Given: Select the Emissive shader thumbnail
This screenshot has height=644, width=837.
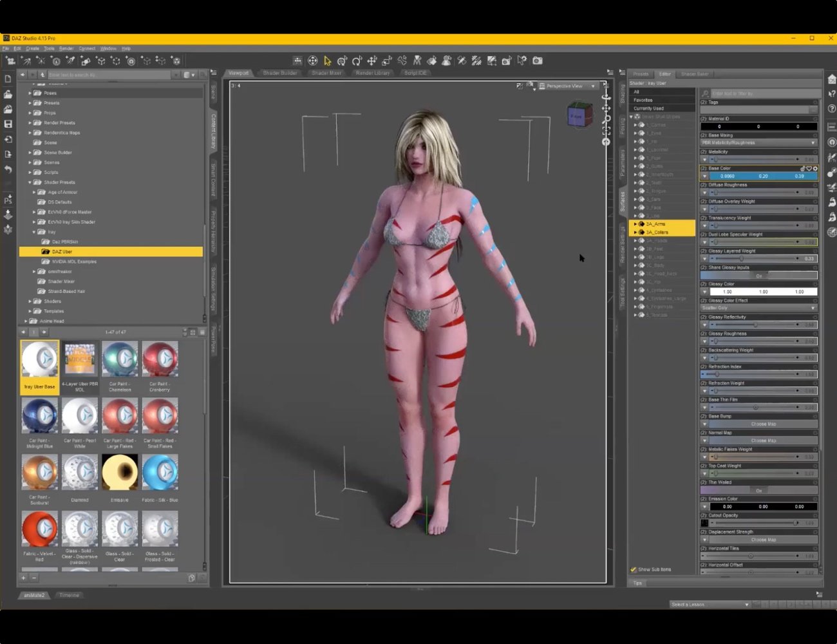Looking at the screenshot, I should point(120,473).
